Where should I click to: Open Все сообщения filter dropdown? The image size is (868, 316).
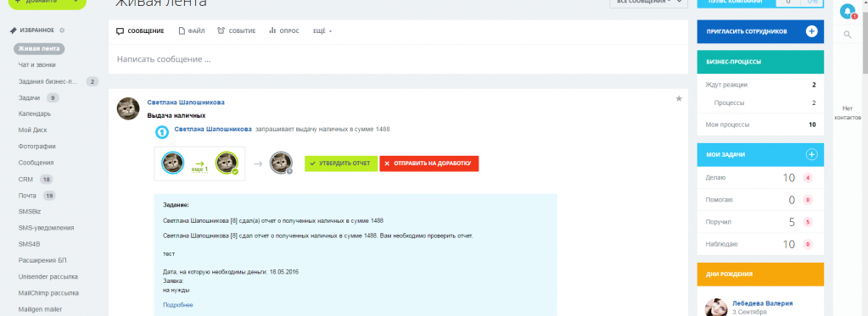click(648, 3)
